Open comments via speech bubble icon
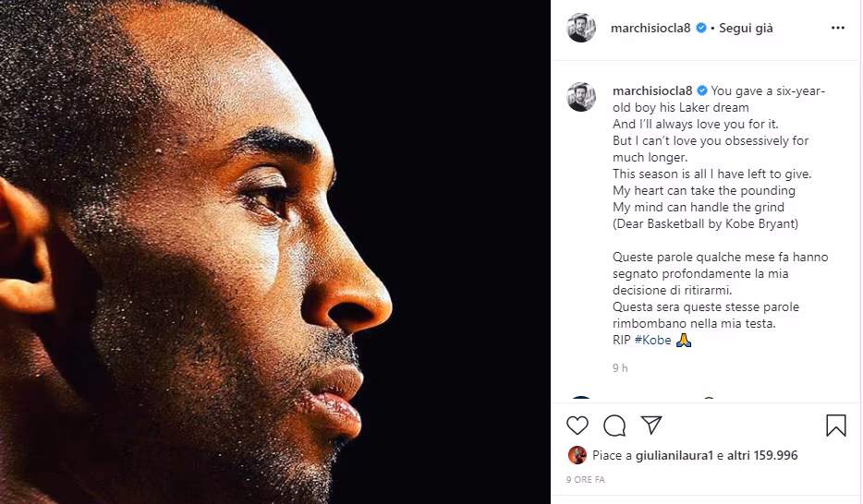 (614, 426)
